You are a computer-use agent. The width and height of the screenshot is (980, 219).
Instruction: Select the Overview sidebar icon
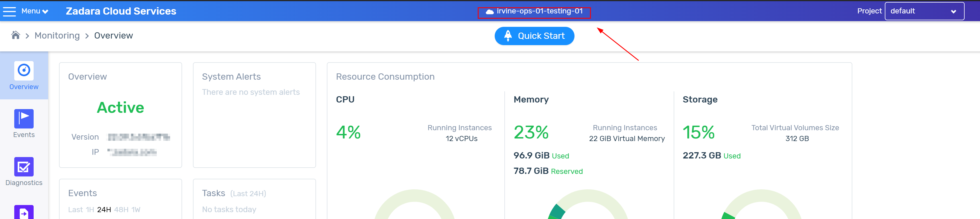[x=24, y=71]
